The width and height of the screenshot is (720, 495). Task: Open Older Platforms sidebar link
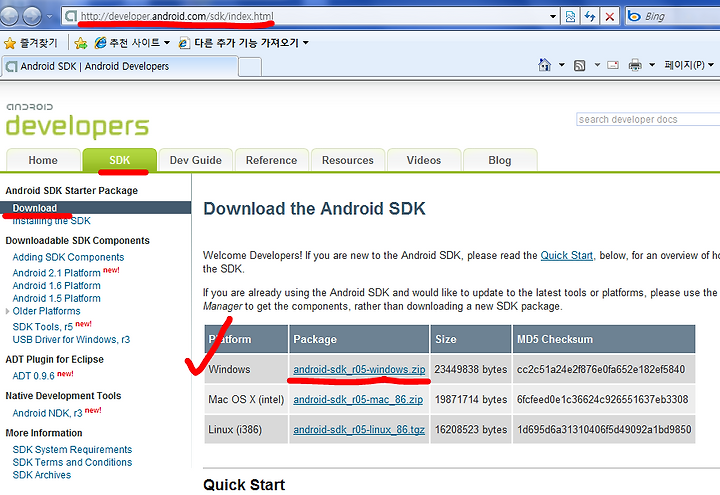(x=46, y=311)
